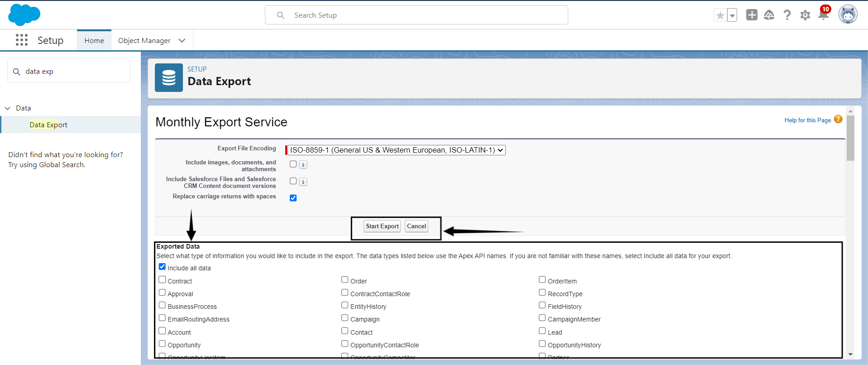868x365 pixels.
Task: Click the Quick Find magnifier icon
Action: click(x=17, y=72)
